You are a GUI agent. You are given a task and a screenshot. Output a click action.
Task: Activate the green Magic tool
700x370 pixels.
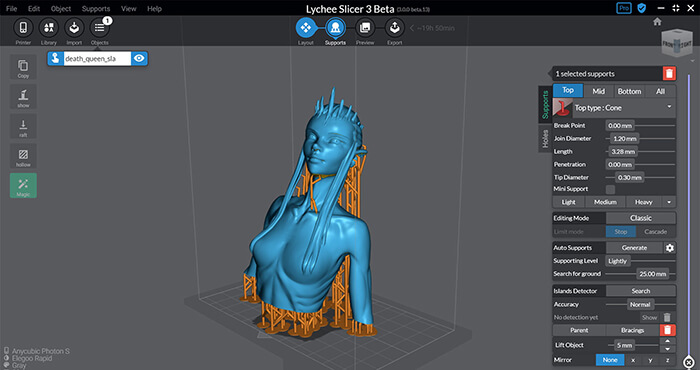(23, 186)
